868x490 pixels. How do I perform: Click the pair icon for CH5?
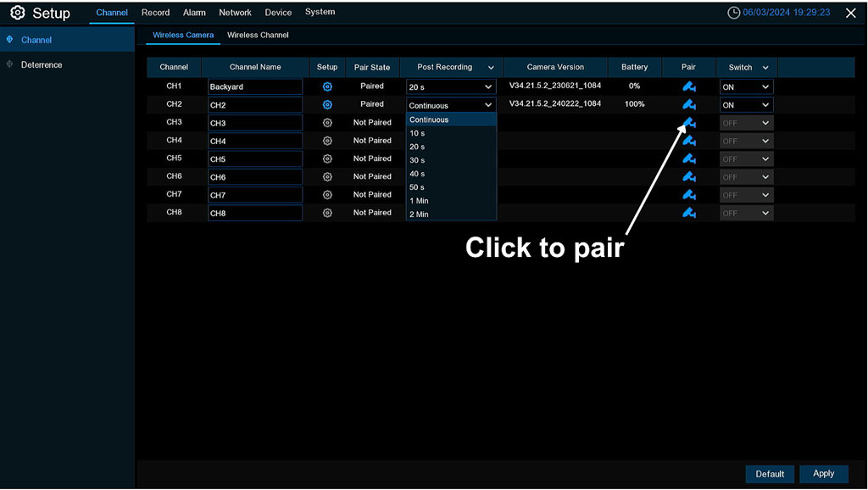[x=689, y=159]
